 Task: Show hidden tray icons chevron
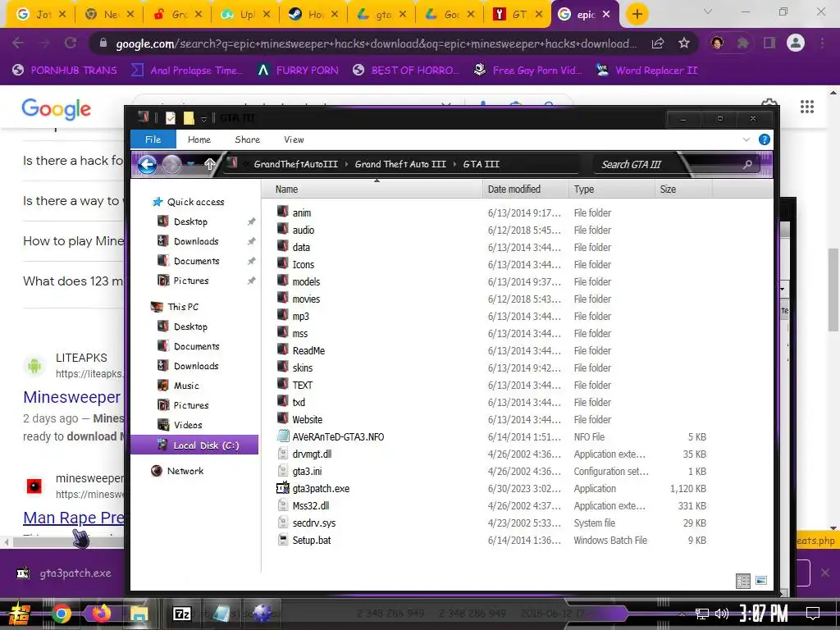682,614
